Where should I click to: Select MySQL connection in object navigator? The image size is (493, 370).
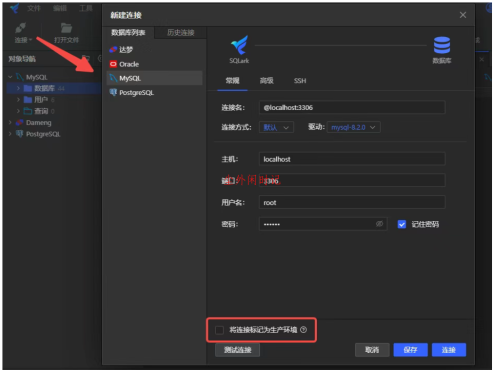point(37,77)
